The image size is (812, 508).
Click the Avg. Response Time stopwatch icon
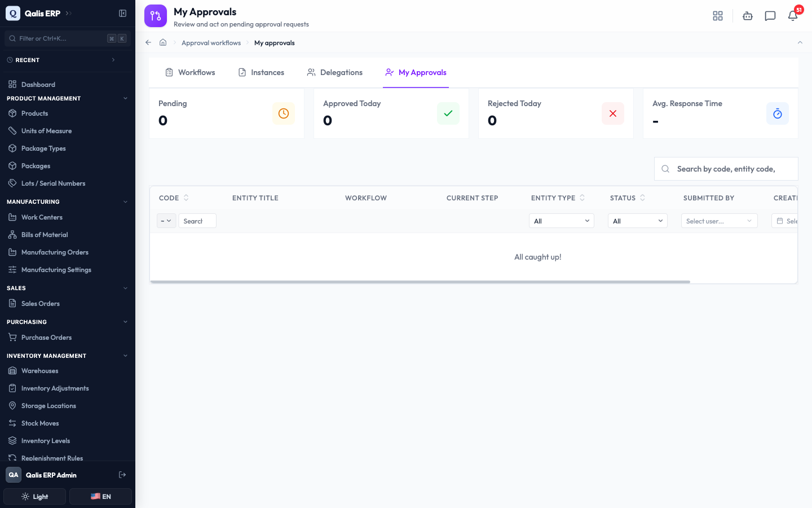(x=778, y=113)
